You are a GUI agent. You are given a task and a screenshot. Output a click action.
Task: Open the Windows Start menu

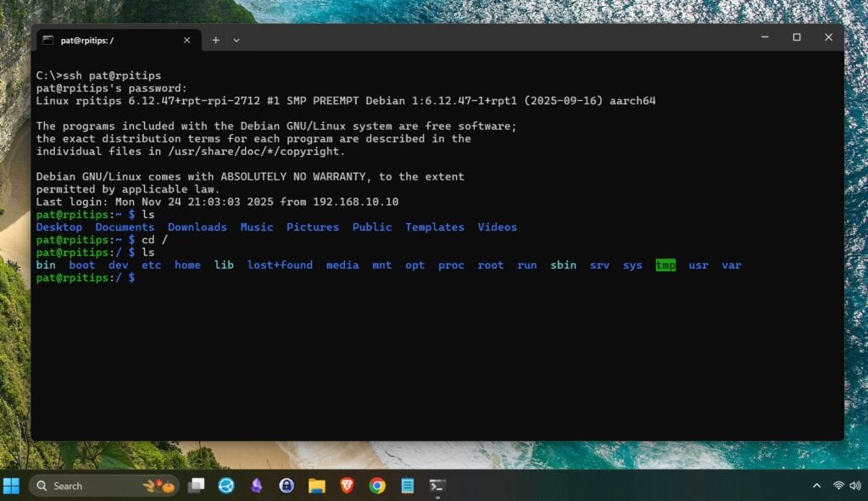pyautogui.click(x=12, y=486)
